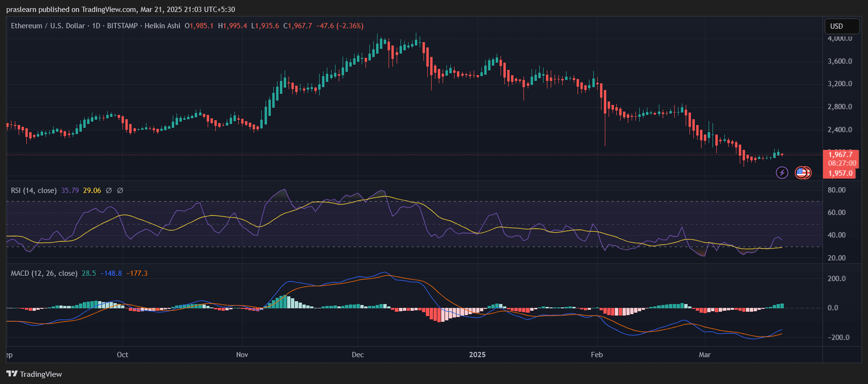Click the purple RSI value 35.79

pyautogui.click(x=70, y=191)
